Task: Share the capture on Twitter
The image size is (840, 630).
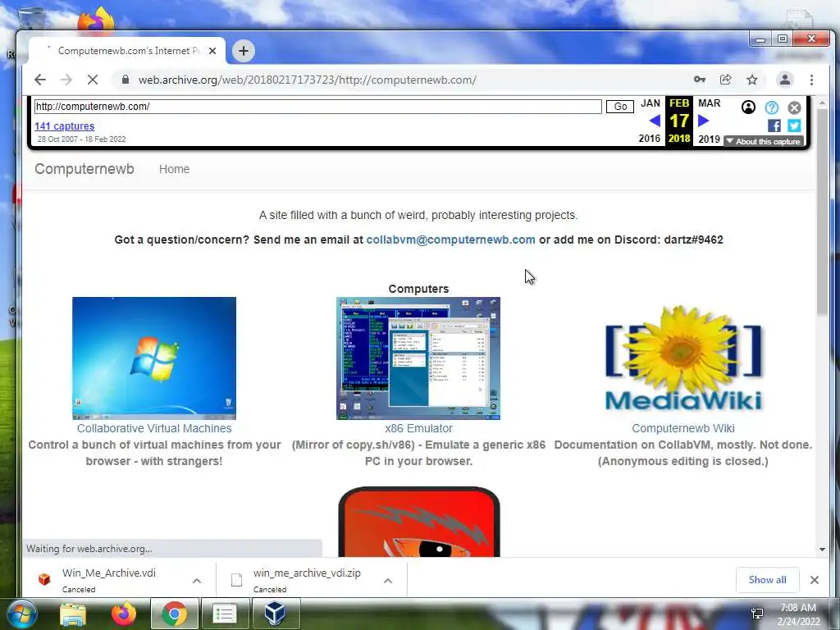Action: (794, 126)
